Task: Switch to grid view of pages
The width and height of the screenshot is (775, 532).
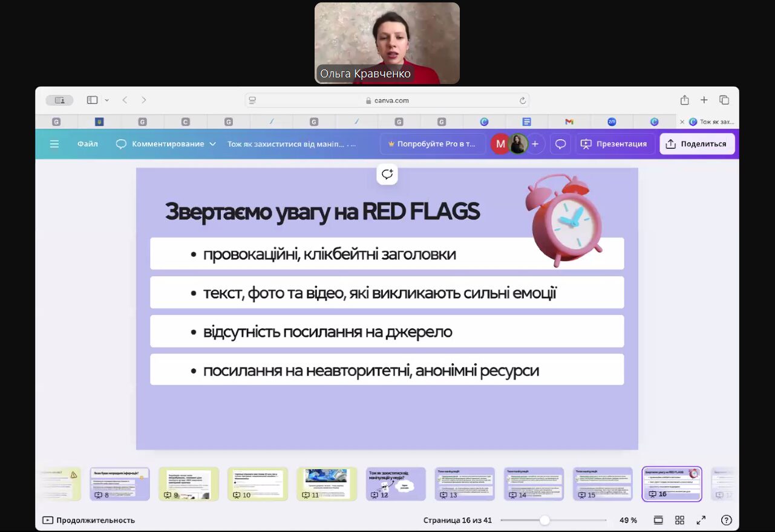Action: 679,520
